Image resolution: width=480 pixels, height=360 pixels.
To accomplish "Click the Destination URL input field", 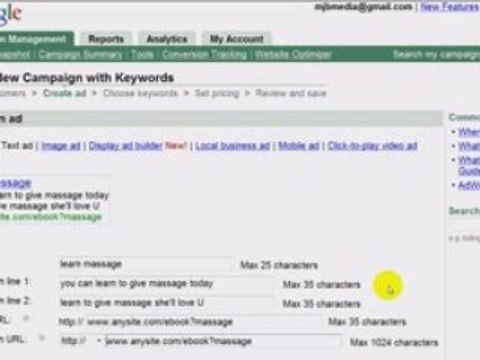I will 223,341.
